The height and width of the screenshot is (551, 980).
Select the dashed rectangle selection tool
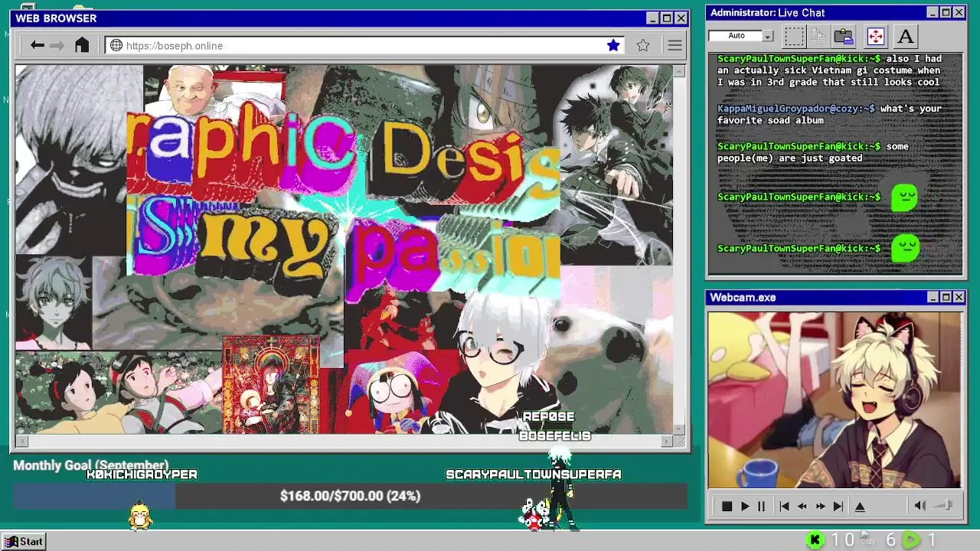click(794, 36)
